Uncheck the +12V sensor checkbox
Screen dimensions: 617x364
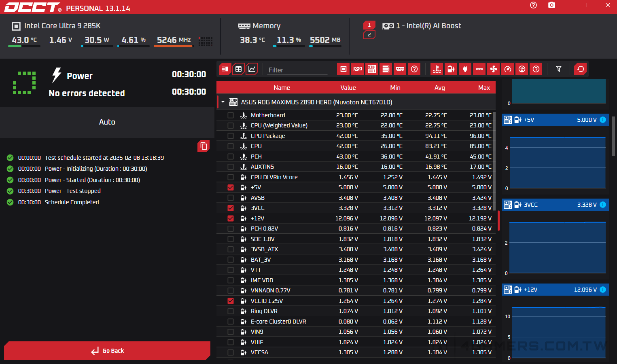click(231, 218)
